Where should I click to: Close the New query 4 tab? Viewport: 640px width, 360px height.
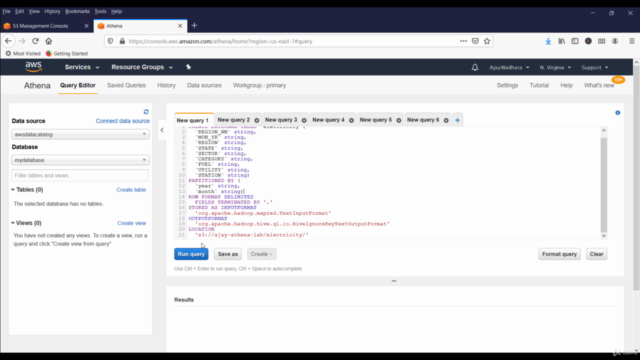(351, 120)
